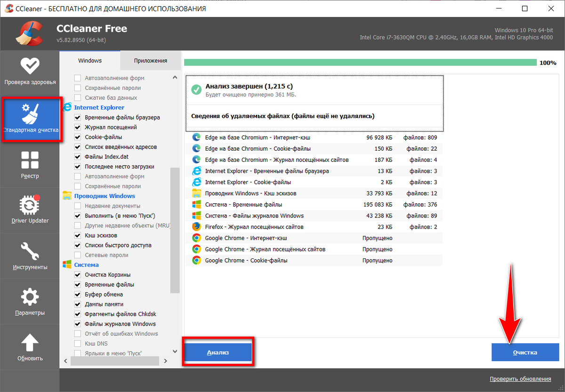Click файлов: 376 count value

[x=420, y=205]
